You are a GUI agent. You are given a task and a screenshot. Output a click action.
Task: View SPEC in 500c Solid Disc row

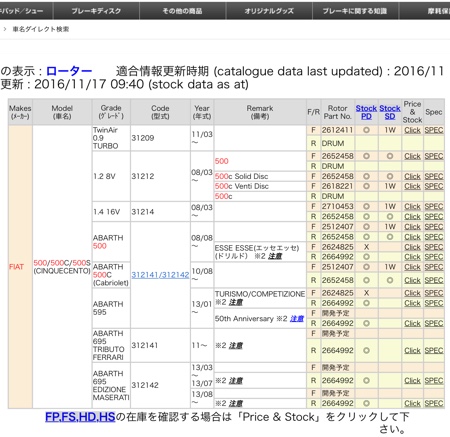434,176
